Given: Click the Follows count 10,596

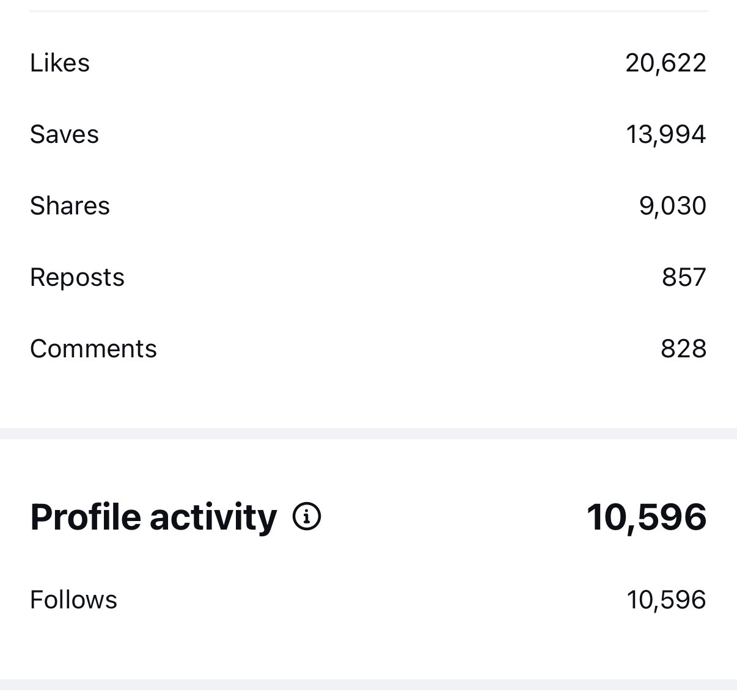Looking at the screenshot, I should [665, 599].
